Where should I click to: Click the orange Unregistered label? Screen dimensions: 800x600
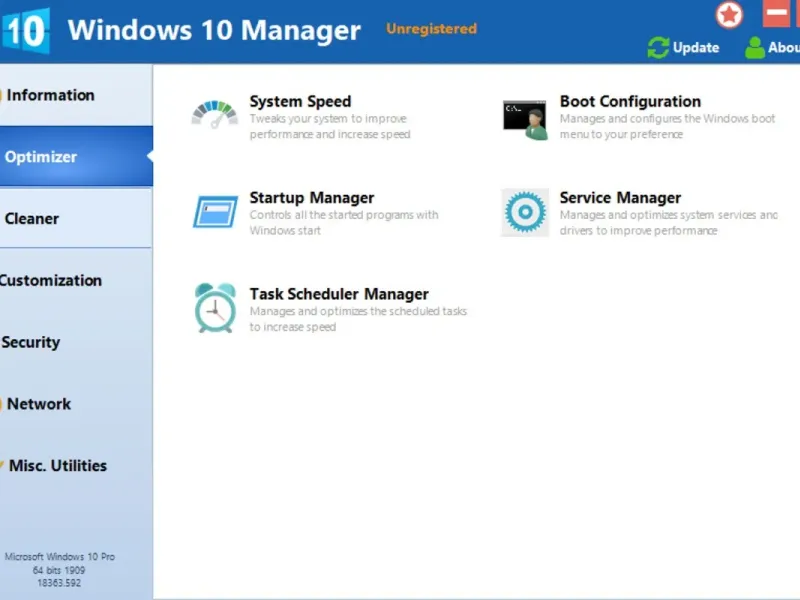[432, 29]
